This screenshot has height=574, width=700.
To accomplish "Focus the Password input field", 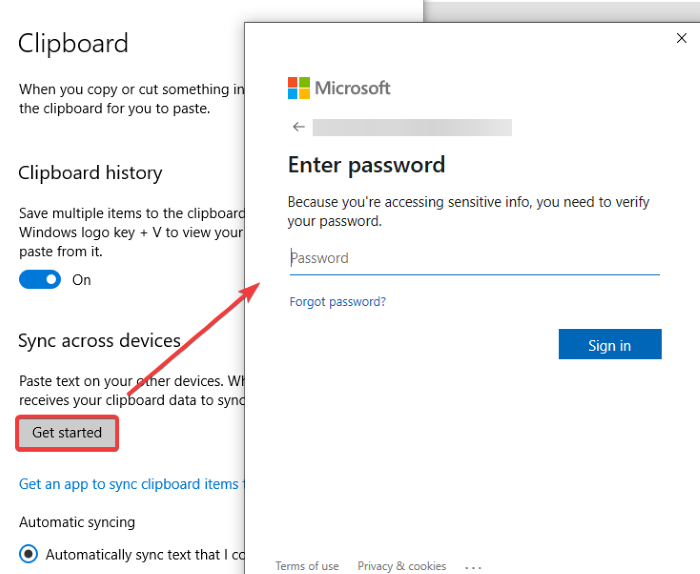I will tap(474, 258).
